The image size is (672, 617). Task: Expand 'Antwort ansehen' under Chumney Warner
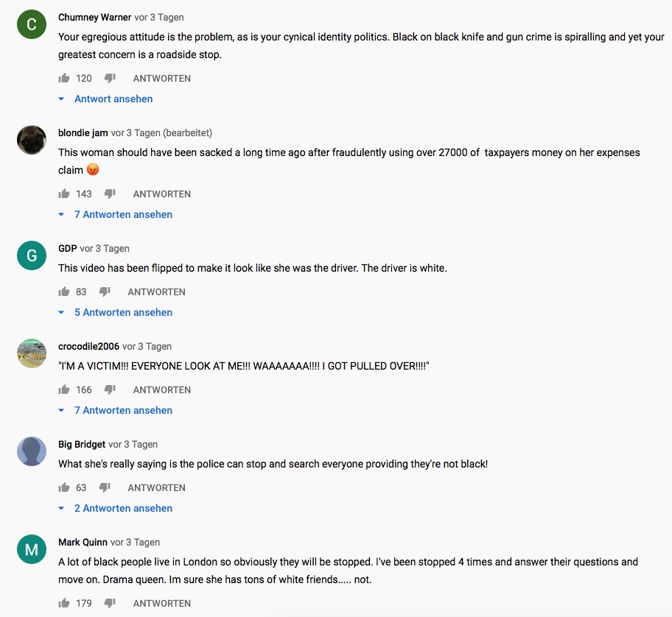[113, 99]
